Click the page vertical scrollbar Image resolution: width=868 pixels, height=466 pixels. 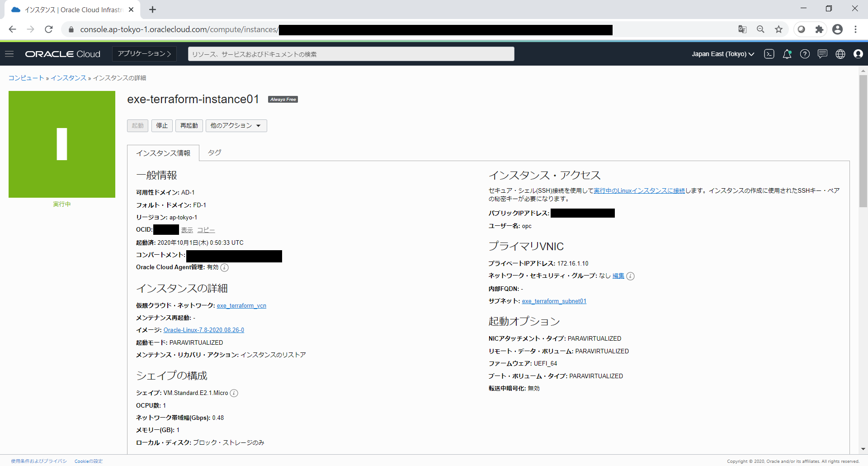pyautogui.click(x=863, y=141)
